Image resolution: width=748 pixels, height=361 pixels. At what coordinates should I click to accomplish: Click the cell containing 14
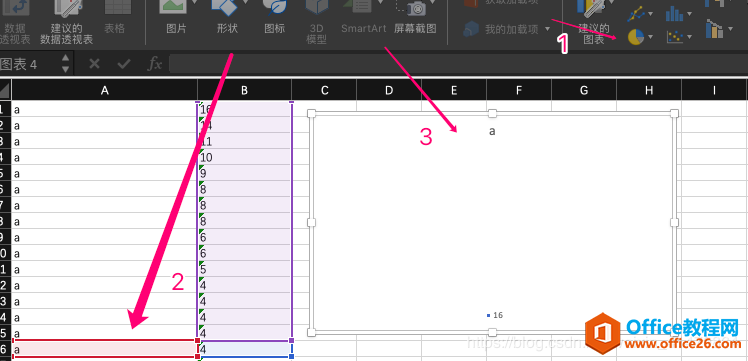(244, 125)
